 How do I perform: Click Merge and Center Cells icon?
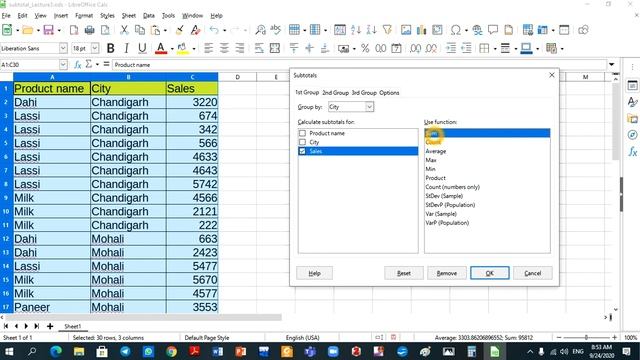[x=275, y=49]
